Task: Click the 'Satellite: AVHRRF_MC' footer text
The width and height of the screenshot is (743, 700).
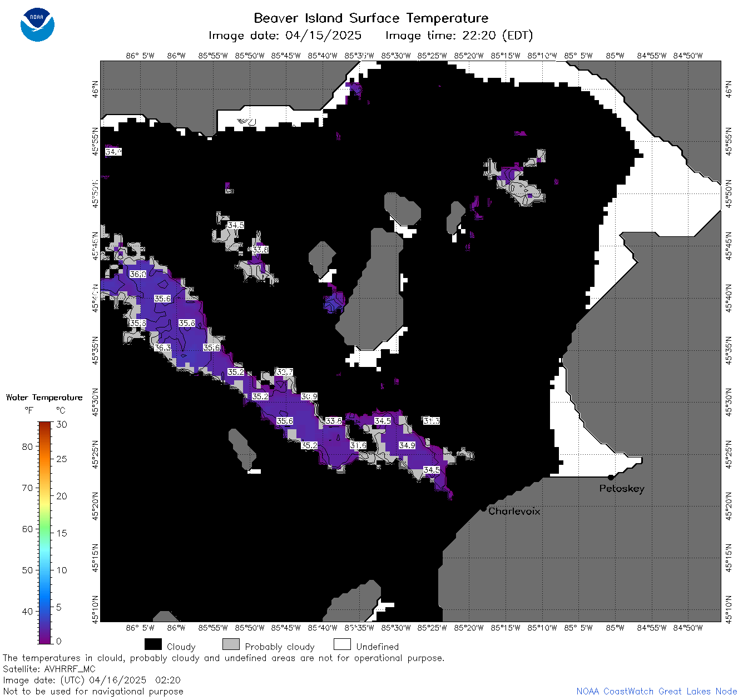Action: [49, 669]
